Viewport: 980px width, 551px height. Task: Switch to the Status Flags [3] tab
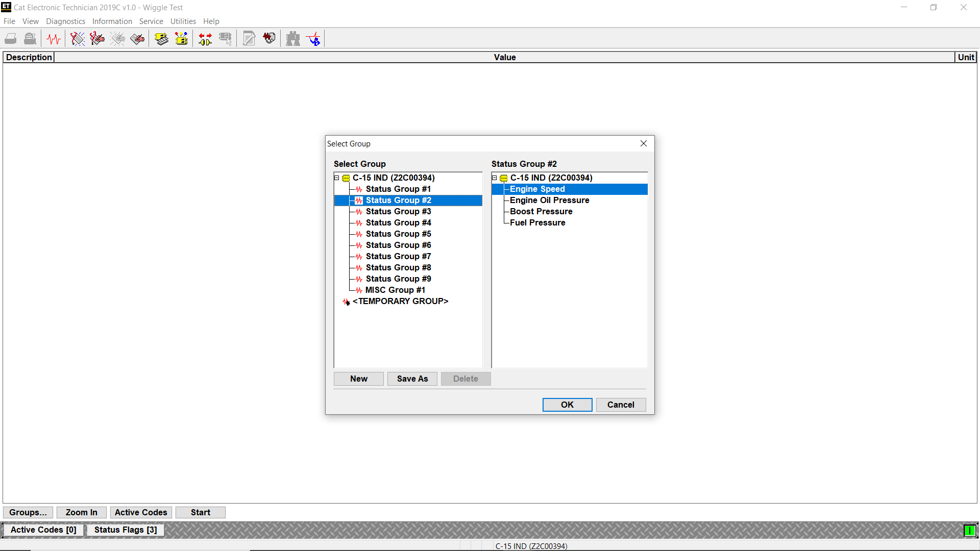126,530
